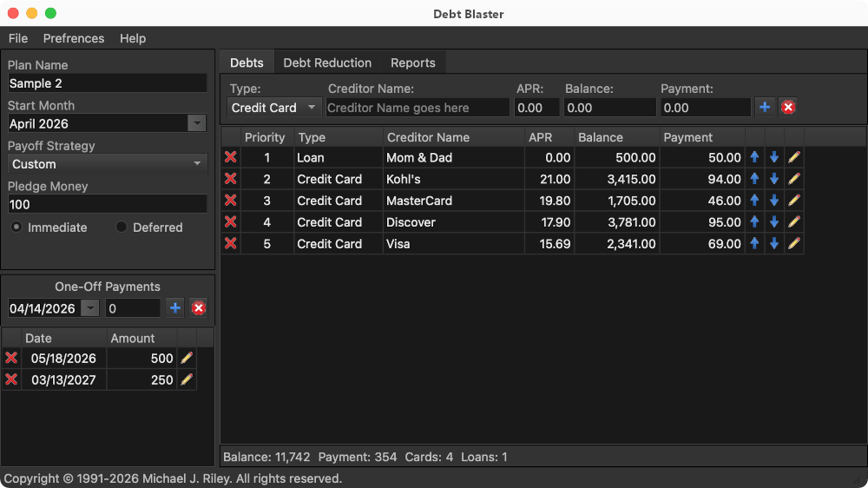Move MasterCard debt up in priority
Viewport: 868px width, 488px height.
tap(754, 201)
